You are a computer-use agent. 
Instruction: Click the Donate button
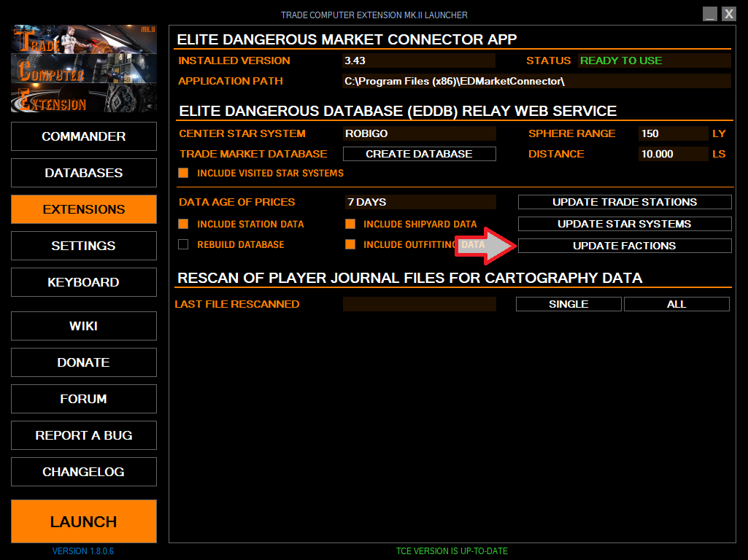click(83, 362)
